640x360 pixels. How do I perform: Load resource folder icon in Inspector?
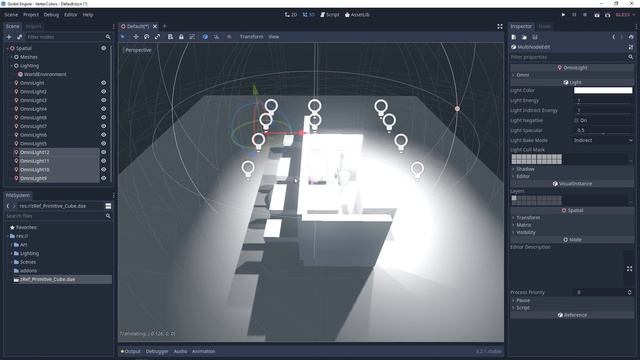524,37
